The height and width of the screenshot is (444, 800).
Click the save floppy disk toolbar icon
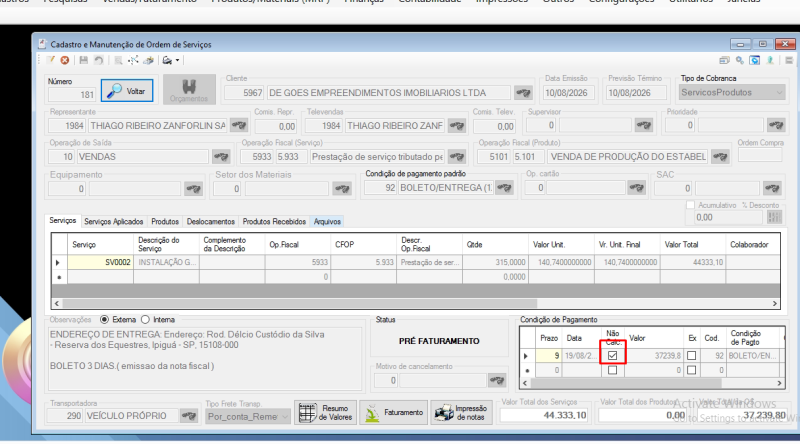[84, 60]
